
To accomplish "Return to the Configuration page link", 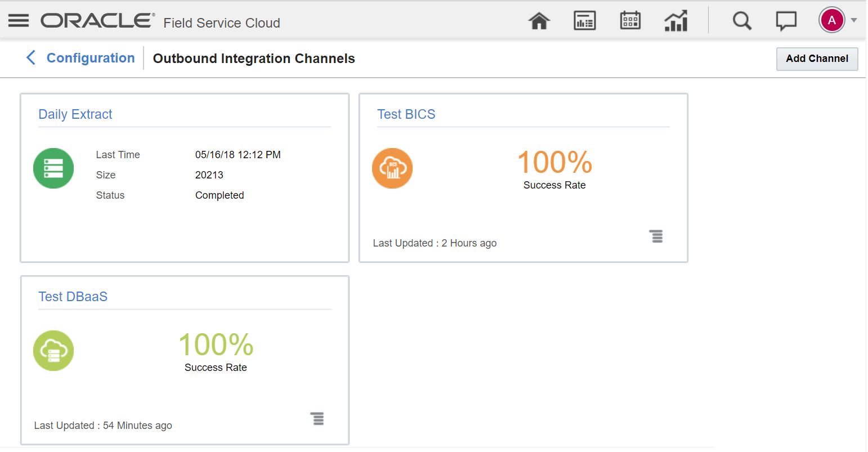I will 91,58.
